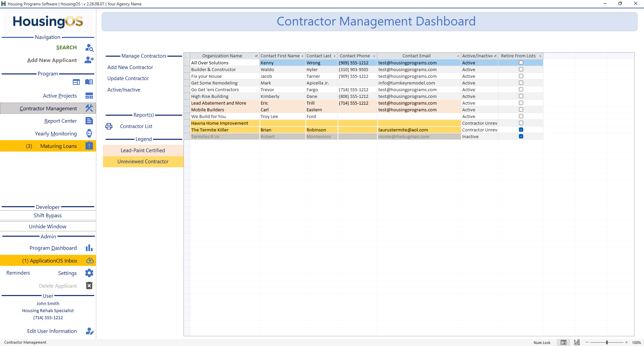Click the Shift Bypass button
The height and width of the screenshot is (346, 644).
48,216
